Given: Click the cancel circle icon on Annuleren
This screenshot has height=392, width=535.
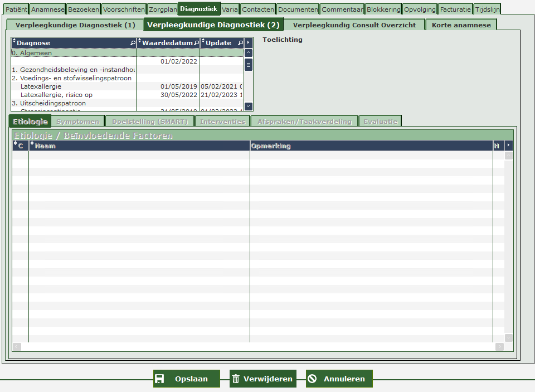Looking at the screenshot, I should pyautogui.click(x=312, y=379).
